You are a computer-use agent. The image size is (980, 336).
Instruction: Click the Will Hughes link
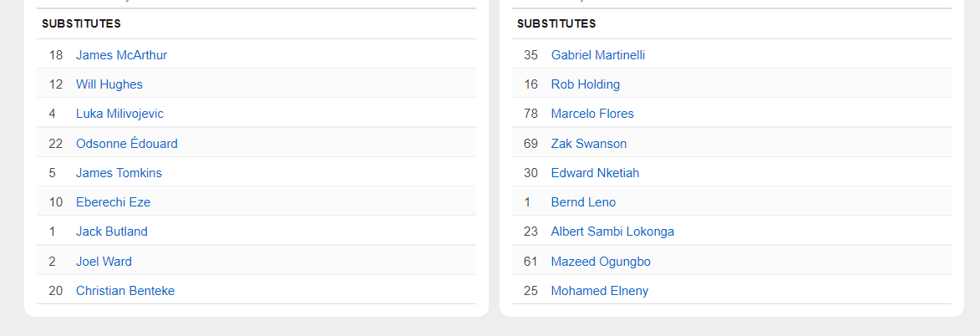109,84
